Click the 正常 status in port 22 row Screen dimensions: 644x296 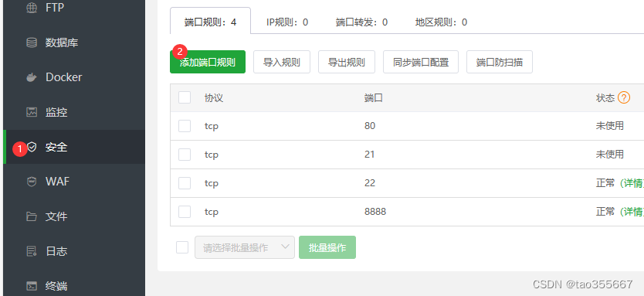[x=605, y=183]
